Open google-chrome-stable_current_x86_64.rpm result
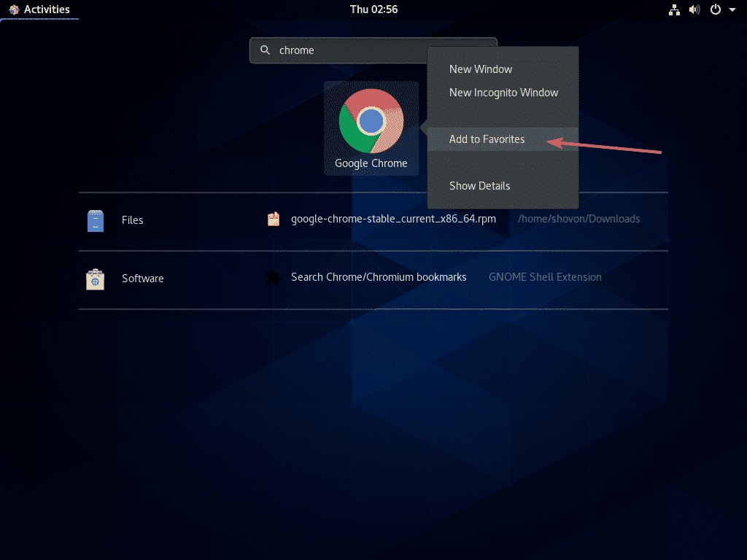 (x=393, y=219)
